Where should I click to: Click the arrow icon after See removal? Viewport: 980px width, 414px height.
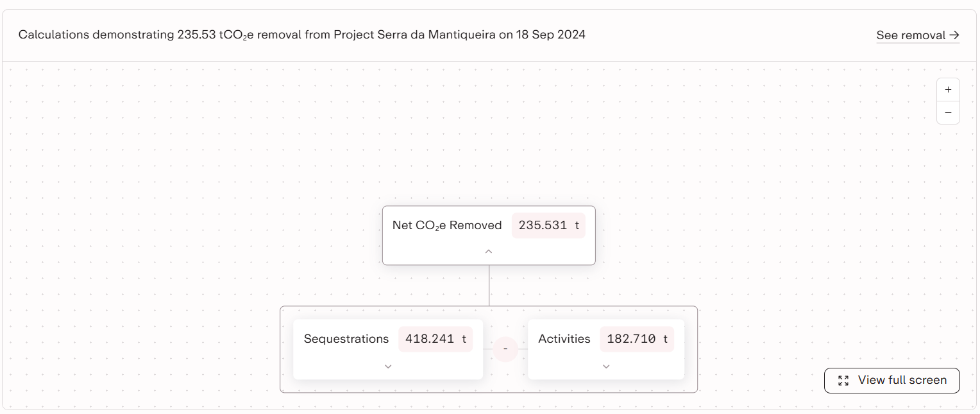point(954,35)
